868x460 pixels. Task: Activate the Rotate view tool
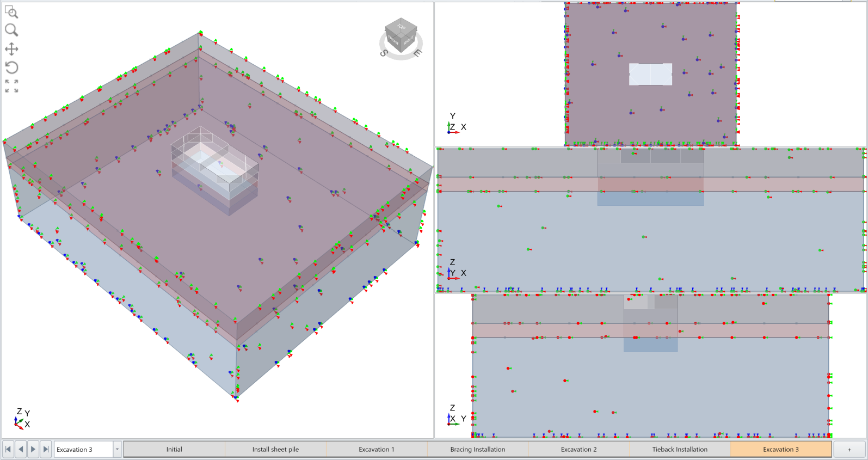[x=11, y=68]
